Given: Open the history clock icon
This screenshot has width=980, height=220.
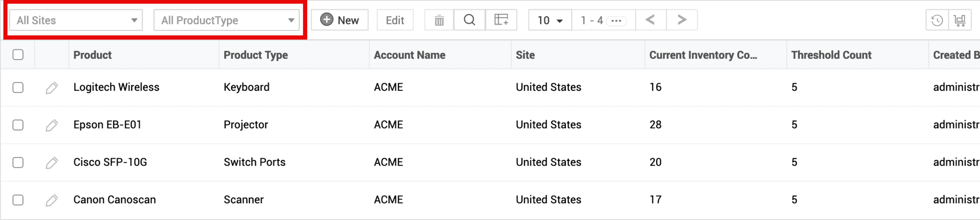Looking at the screenshot, I should [937, 21].
